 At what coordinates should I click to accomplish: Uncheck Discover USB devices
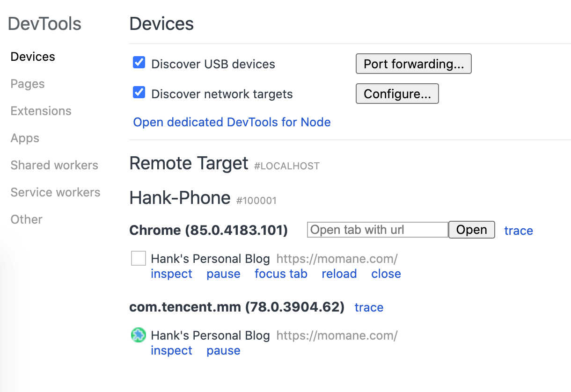pyautogui.click(x=139, y=63)
